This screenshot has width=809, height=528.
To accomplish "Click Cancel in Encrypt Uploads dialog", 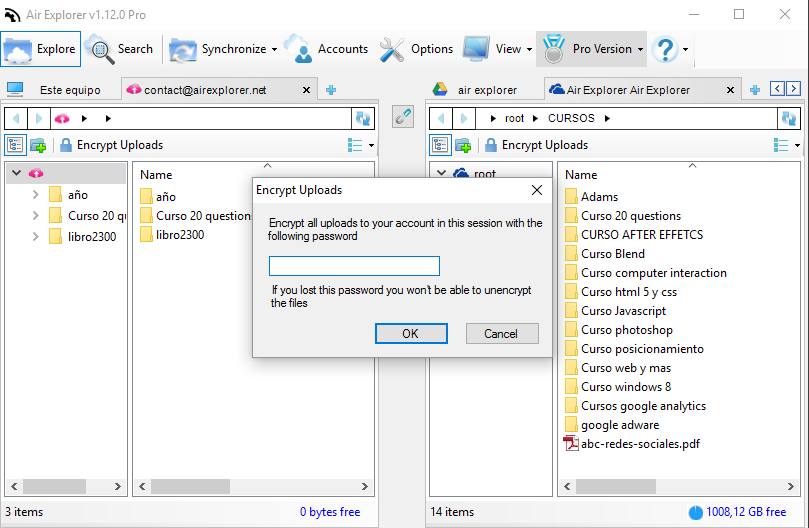I will [502, 333].
